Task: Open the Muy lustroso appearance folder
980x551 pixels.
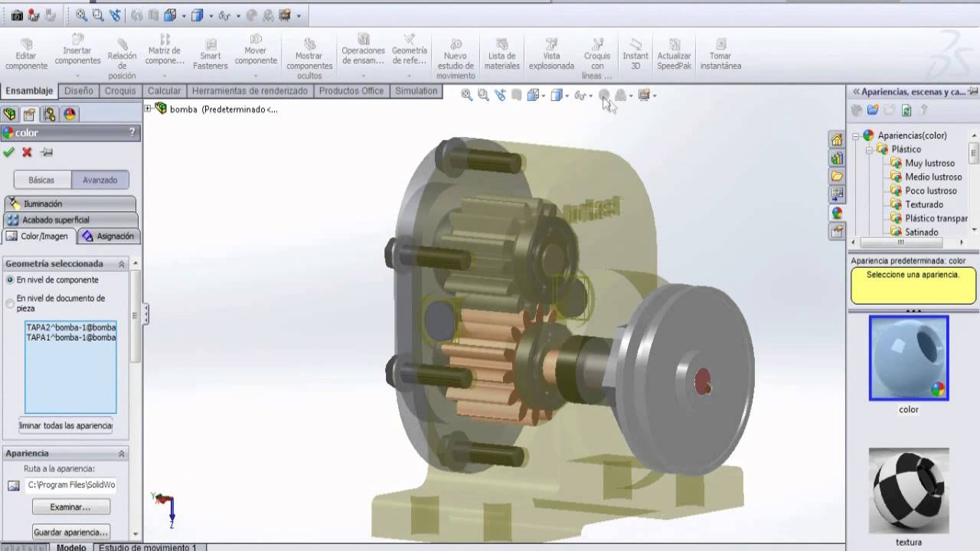Action: pyautogui.click(x=922, y=163)
